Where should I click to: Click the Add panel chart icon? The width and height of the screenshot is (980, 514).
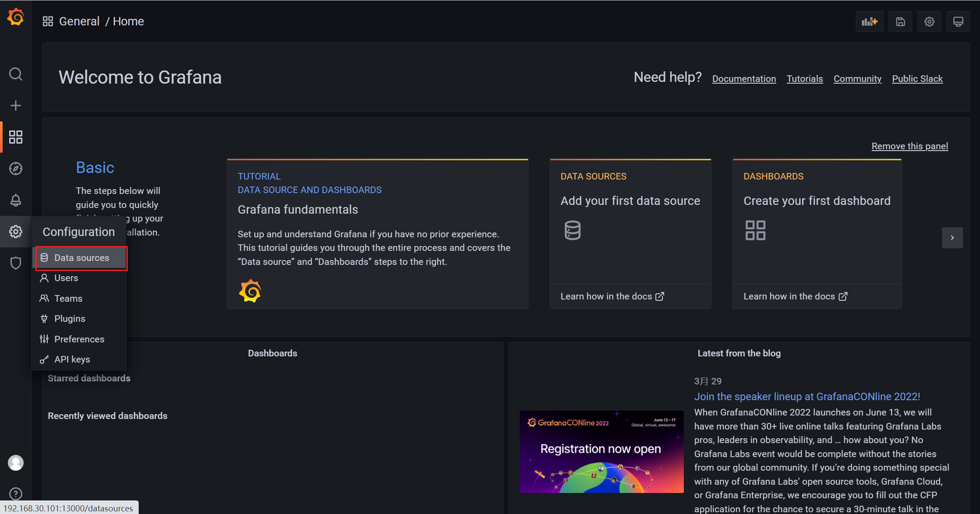point(869,21)
